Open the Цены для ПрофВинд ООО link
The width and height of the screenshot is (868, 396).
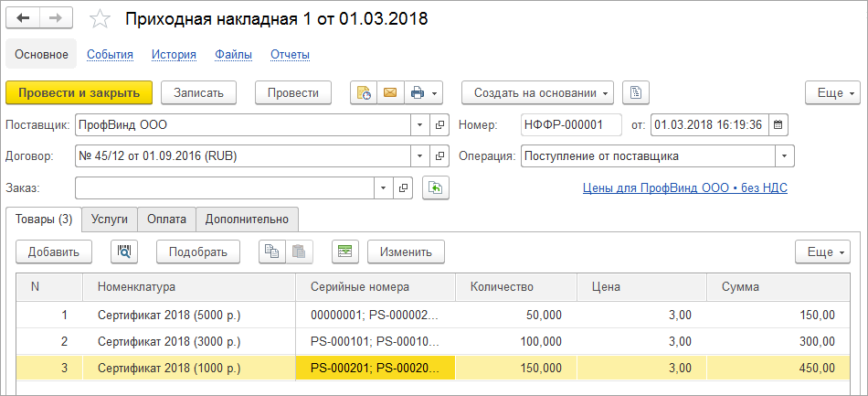point(684,188)
